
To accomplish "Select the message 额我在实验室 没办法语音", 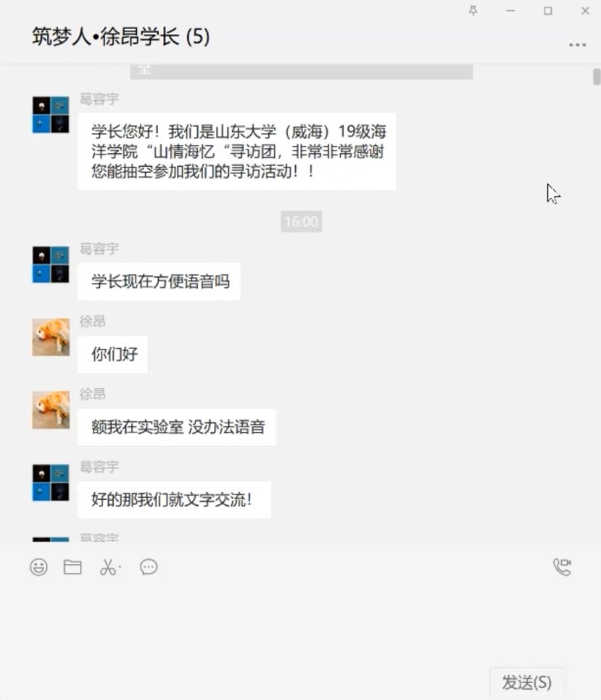I will point(177,427).
